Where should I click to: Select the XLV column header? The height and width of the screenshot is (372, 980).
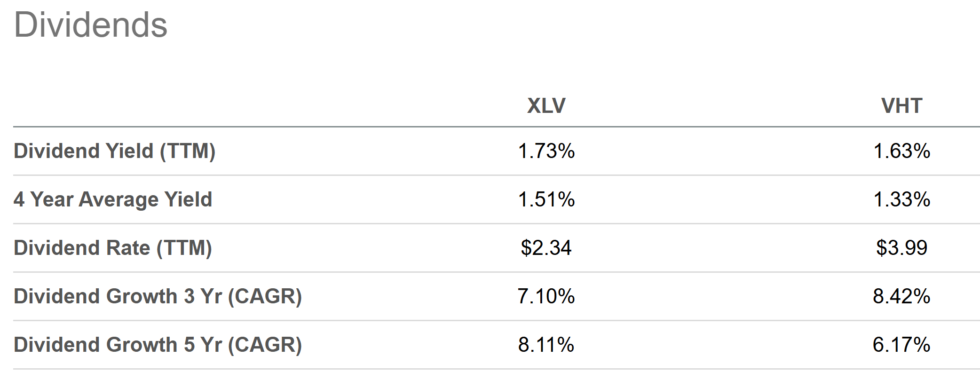pos(546,106)
